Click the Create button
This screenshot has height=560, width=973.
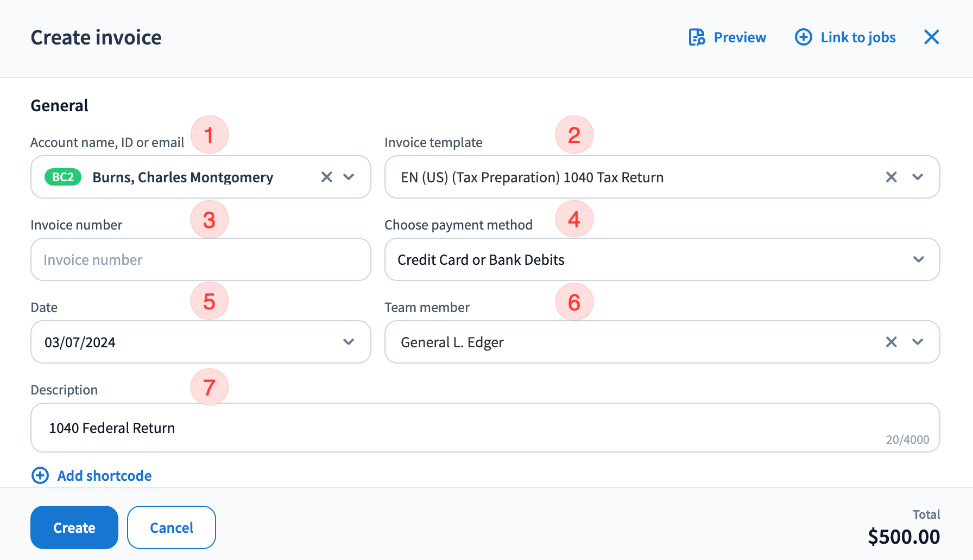point(74,527)
